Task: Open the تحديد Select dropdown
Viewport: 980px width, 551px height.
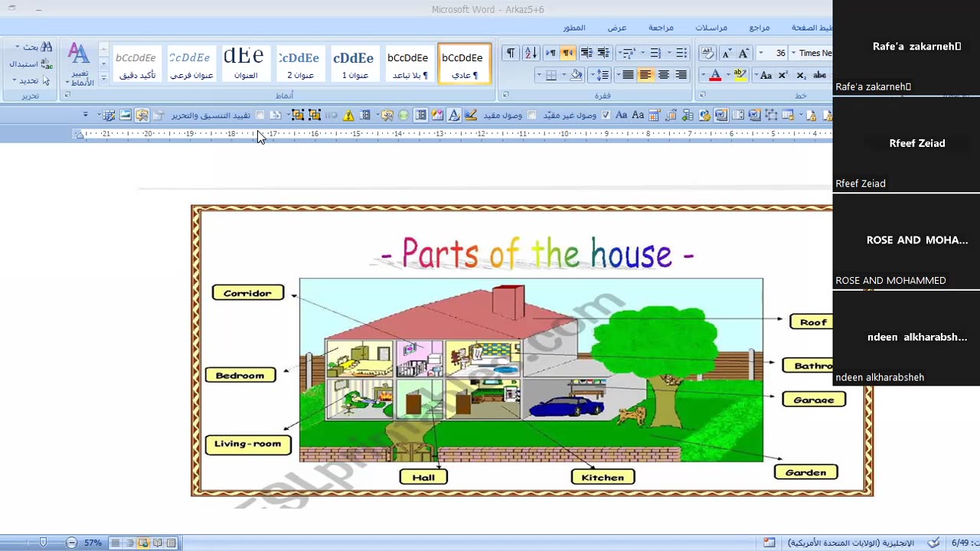Action: click(x=31, y=80)
